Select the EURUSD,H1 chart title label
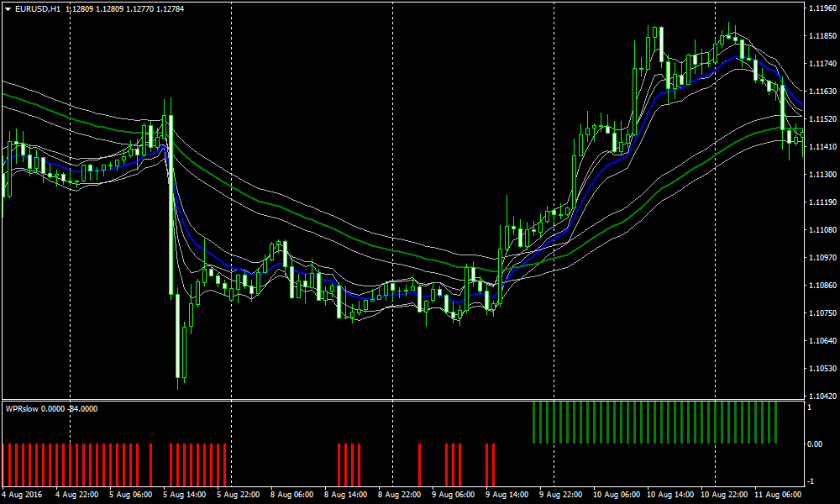840x504 pixels. (38, 8)
